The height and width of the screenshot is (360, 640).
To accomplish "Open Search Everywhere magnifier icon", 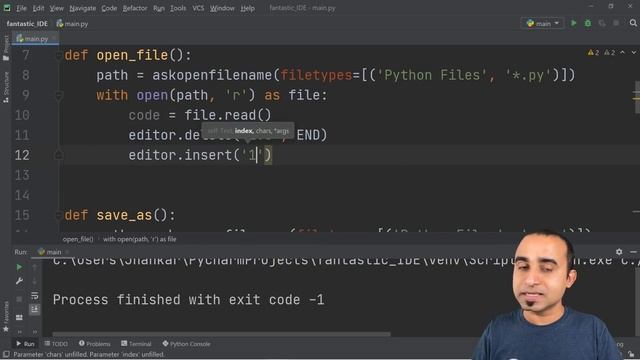I will point(633,23).
